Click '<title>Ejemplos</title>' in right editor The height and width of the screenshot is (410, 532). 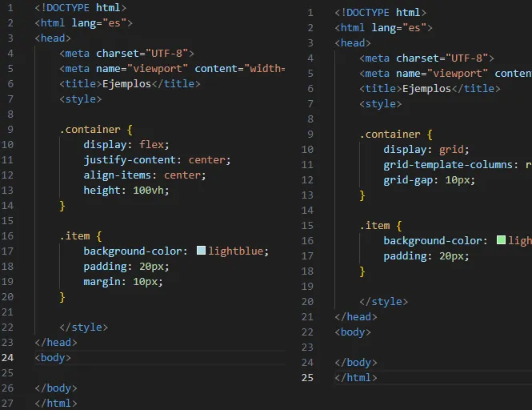(430, 89)
